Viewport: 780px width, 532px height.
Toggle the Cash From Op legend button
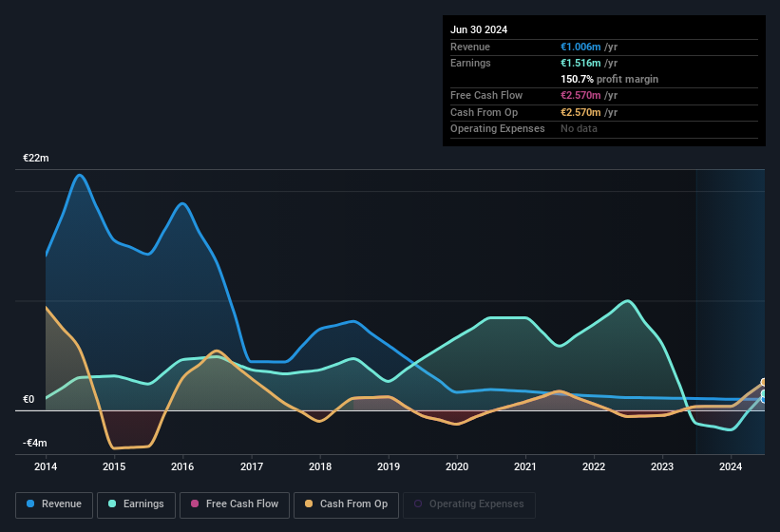coord(346,504)
